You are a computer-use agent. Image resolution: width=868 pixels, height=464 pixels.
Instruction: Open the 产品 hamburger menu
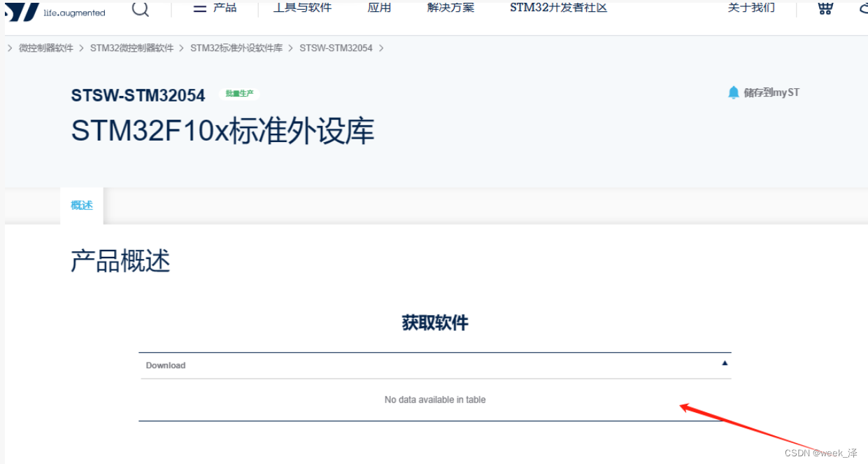click(x=215, y=8)
